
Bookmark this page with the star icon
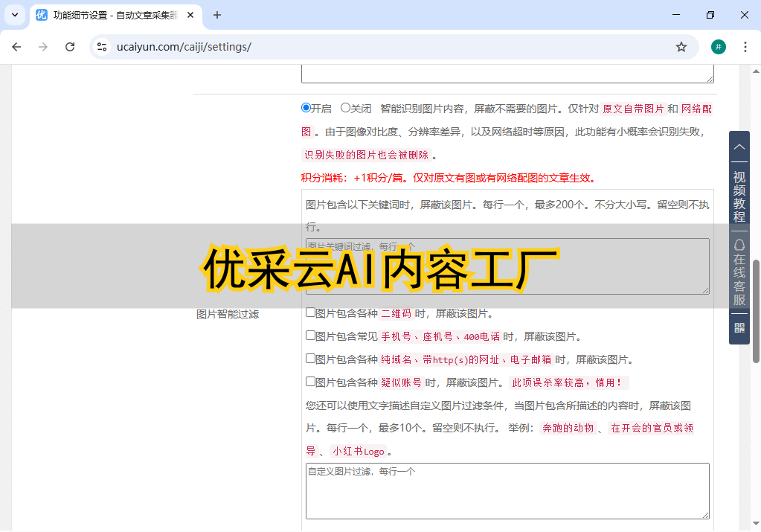681,47
